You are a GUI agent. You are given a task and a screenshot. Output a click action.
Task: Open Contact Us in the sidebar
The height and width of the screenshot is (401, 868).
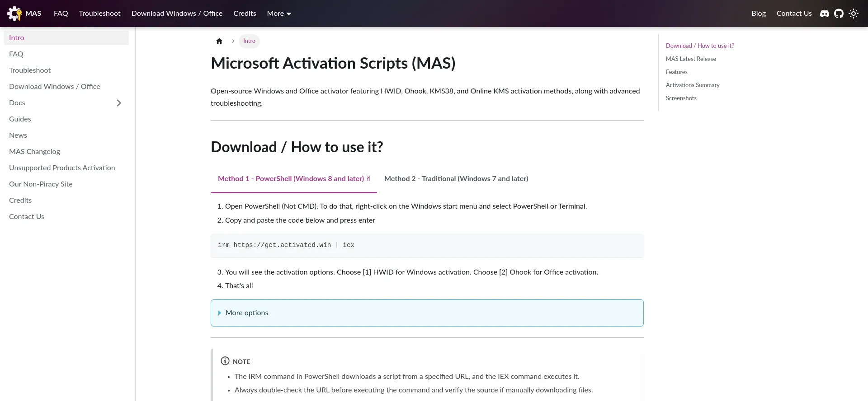tap(66, 217)
